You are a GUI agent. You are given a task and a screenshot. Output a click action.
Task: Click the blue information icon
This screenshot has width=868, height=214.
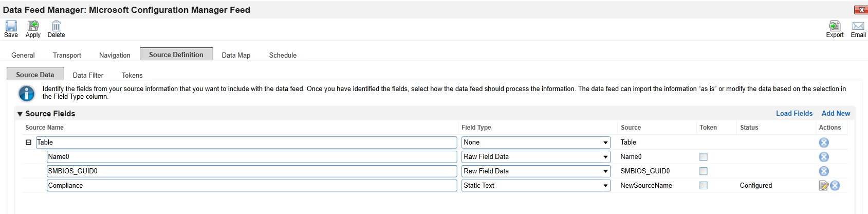(27, 94)
